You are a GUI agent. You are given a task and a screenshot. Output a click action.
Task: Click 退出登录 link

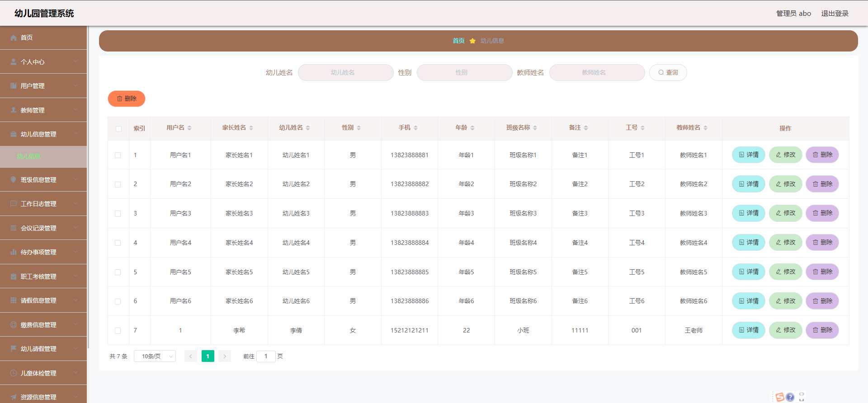click(x=835, y=14)
